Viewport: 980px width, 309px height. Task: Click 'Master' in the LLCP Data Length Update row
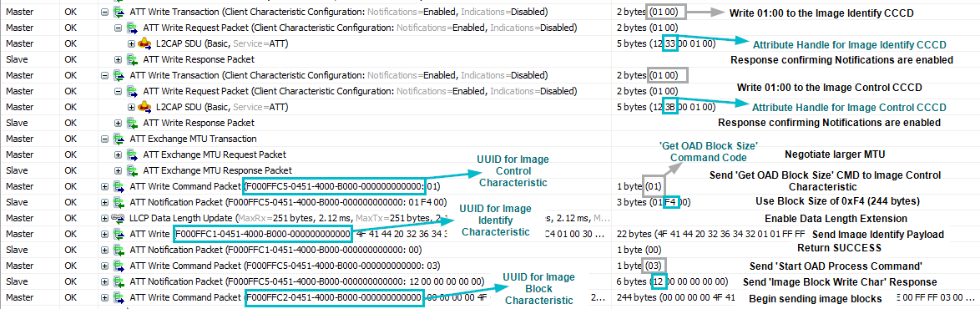click(18, 218)
